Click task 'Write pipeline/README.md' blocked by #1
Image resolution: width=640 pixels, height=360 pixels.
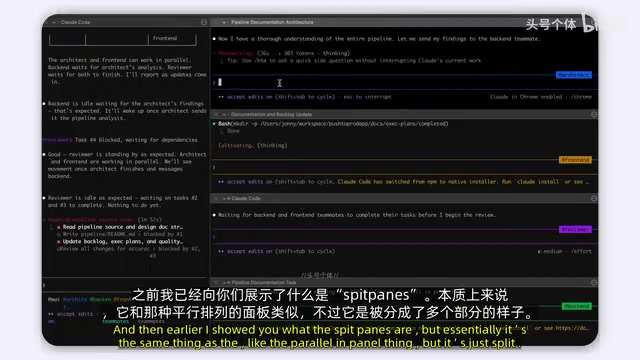122,234
